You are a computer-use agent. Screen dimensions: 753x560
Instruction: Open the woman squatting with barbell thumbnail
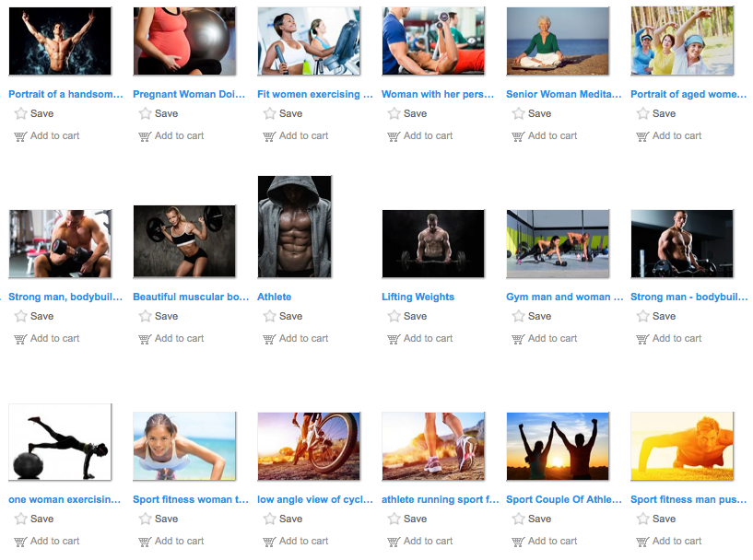coord(184,241)
